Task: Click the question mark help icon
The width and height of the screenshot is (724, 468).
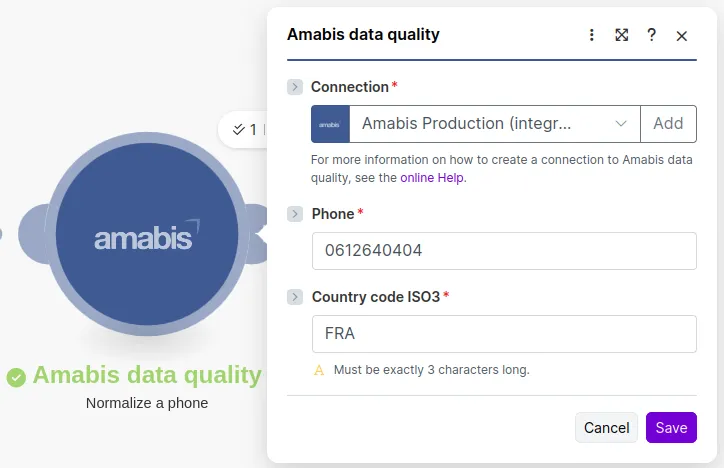Action: tap(652, 35)
